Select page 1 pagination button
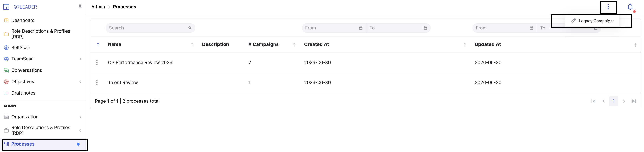 pos(614,101)
